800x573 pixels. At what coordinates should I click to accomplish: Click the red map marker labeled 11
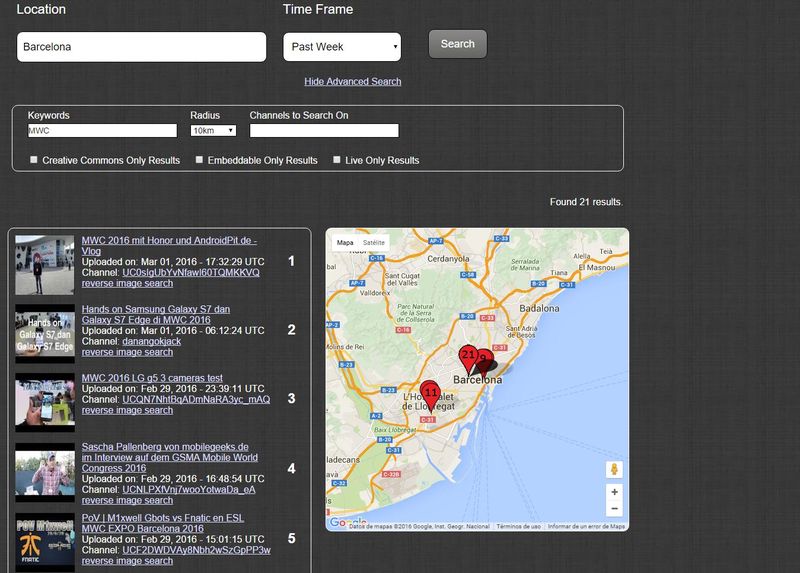pos(431,395)
